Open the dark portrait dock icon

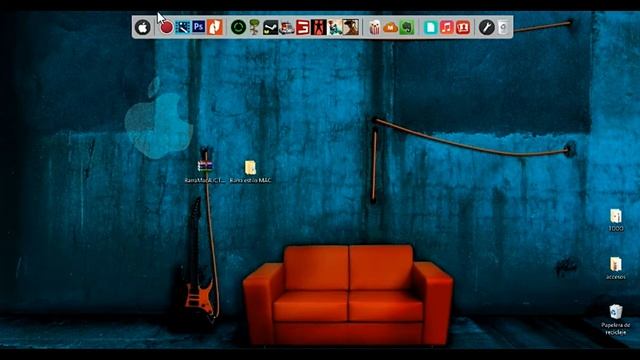click(x=351, y=27)
